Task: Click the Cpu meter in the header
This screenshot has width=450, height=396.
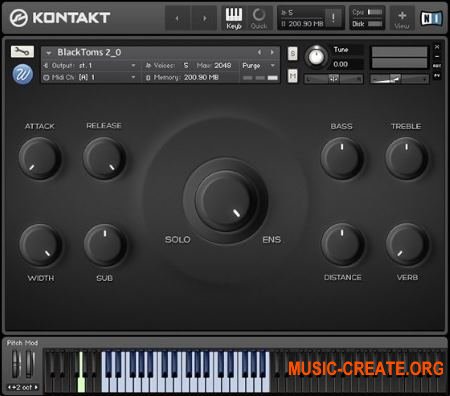Action: 375,12
